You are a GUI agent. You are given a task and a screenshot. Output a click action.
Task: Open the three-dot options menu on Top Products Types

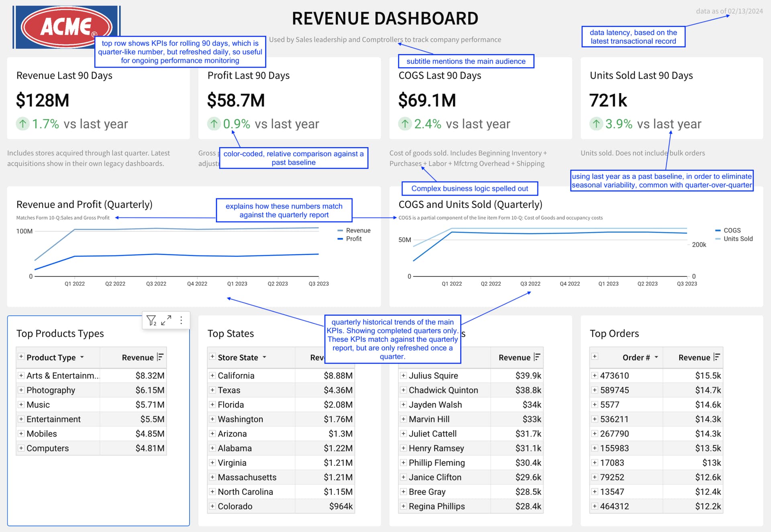point(181,320)
